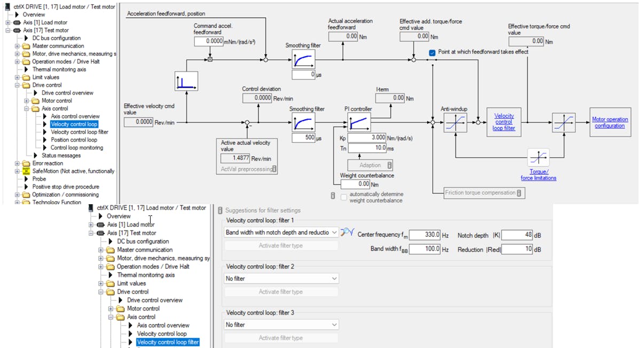The image size is (644, 348).
Task: Open the Velocity control loop filter link
Action: tap(504, 122)
